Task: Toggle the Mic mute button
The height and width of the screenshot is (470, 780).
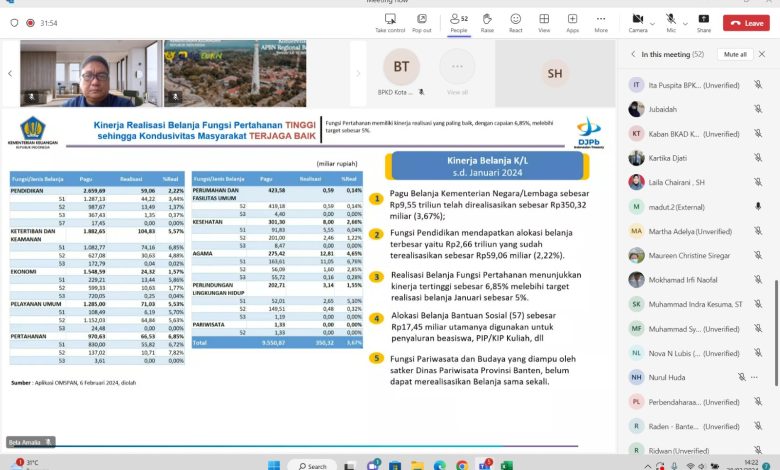Action: [x=670, y=20]
